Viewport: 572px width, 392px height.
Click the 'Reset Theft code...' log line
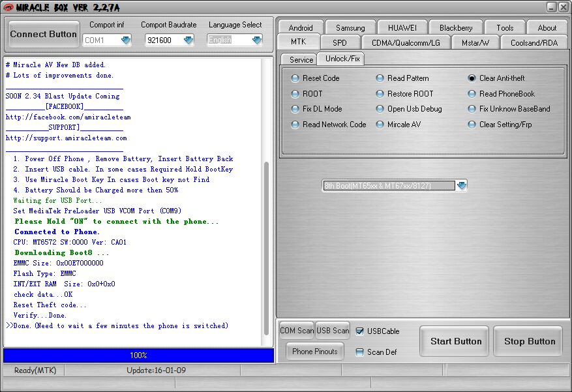pos(50,305)
